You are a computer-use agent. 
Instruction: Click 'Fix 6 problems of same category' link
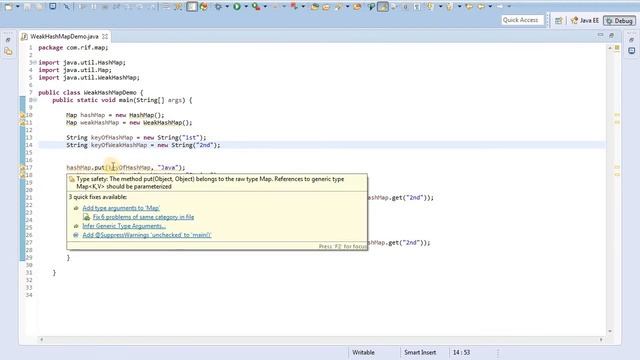click(143, 217)
